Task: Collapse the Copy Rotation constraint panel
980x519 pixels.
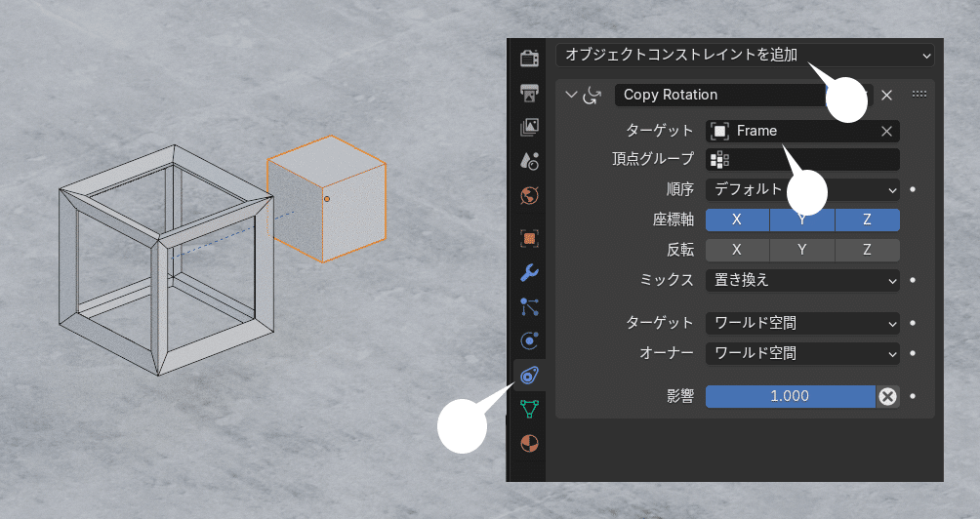Action: [x=570, y=95]
